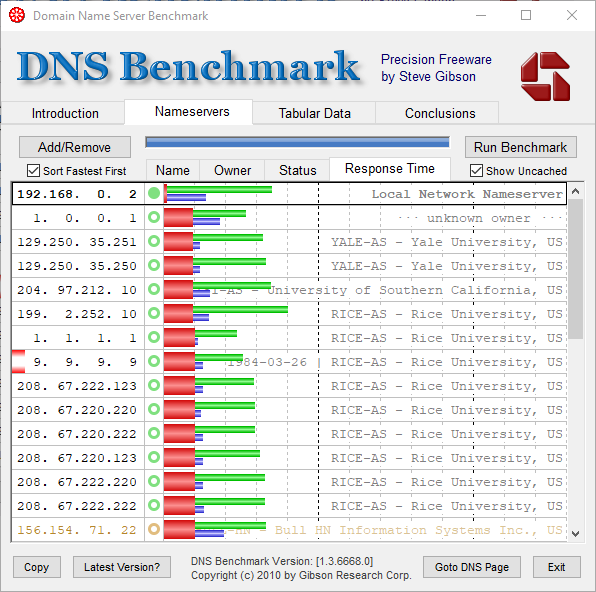Copy results with Copy button
The height and width of the screenshot is (592, 596).
point(36,567)
